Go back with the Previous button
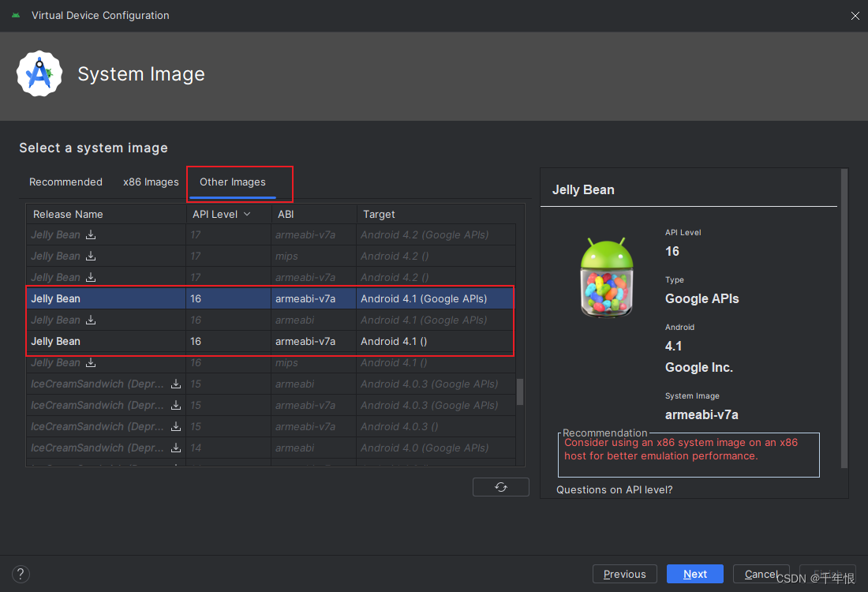The image size is (868, 592). tap(624, 575)
